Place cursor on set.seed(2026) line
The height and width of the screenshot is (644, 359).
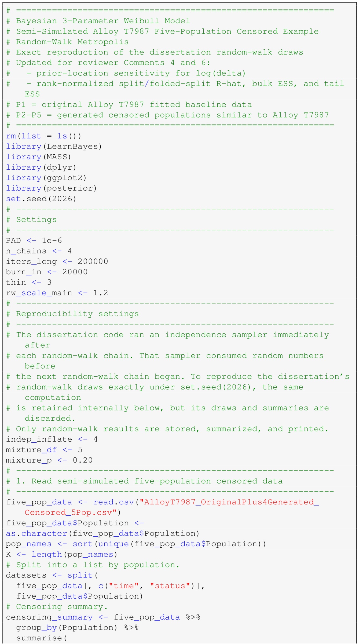point(41,199)
